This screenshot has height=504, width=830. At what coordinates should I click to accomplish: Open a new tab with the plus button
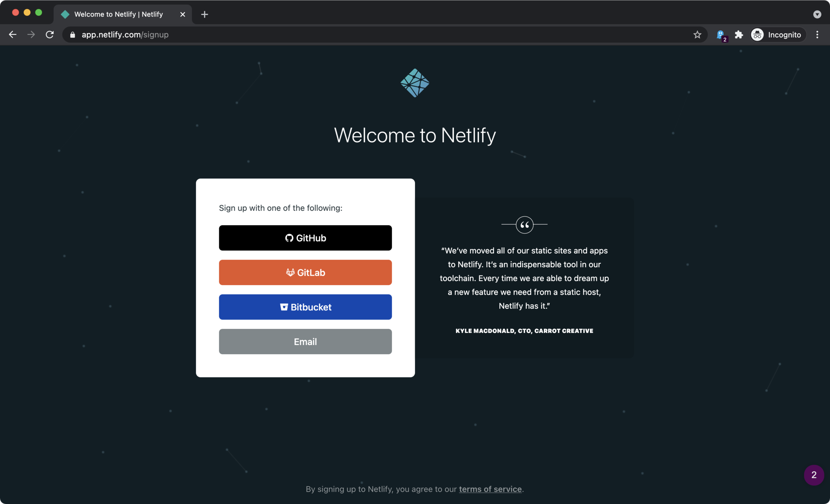(204, 14)
